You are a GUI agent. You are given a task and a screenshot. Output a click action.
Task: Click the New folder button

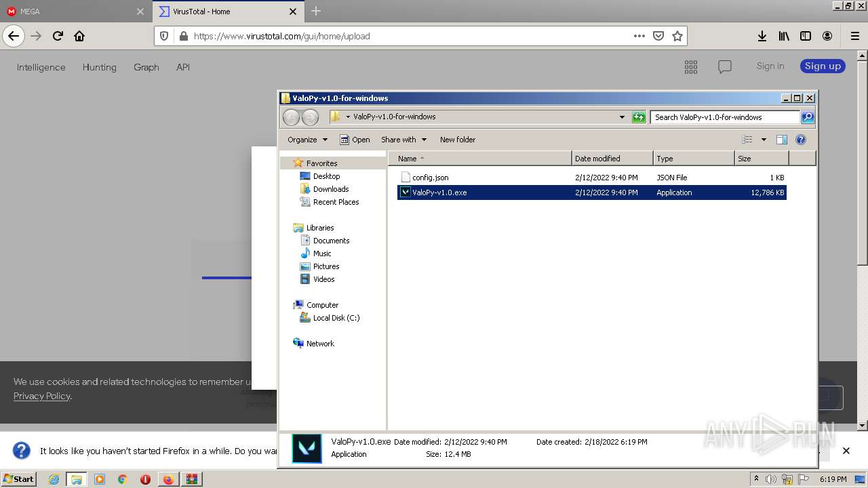point(458,140)
